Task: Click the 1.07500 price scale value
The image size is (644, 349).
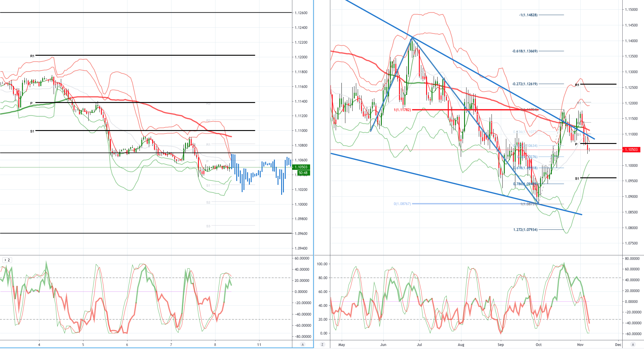Action: click(x=631, y=243)
